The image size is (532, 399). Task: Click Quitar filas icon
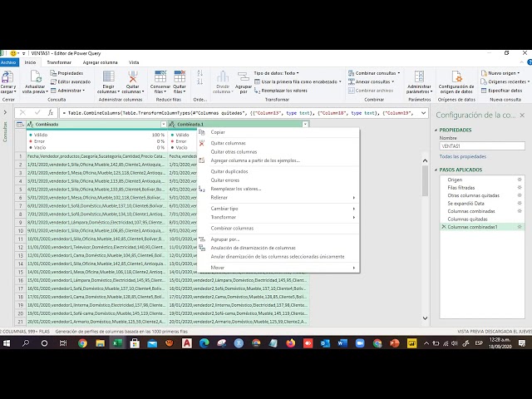click(x=180, y=76)
